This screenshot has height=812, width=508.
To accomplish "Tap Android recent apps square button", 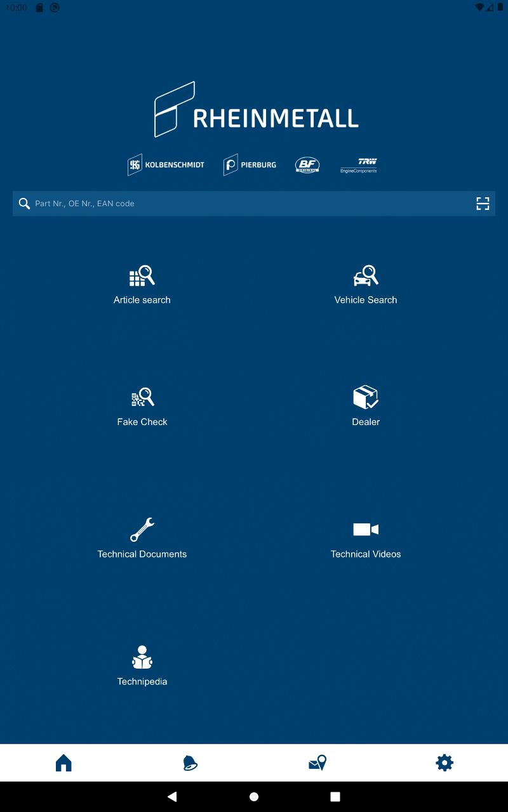I will [335, 797].
